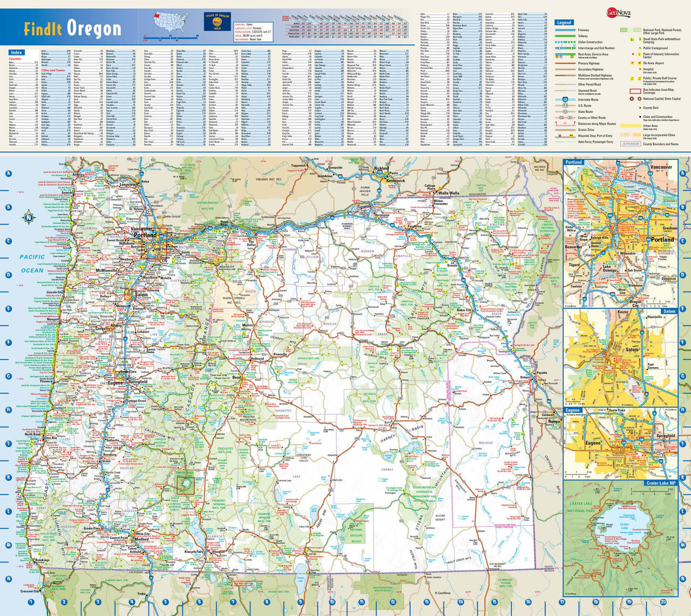The width and height of the screenshot is (691, 616).
Task: Click the blue Legend title box
Action: 564,23
